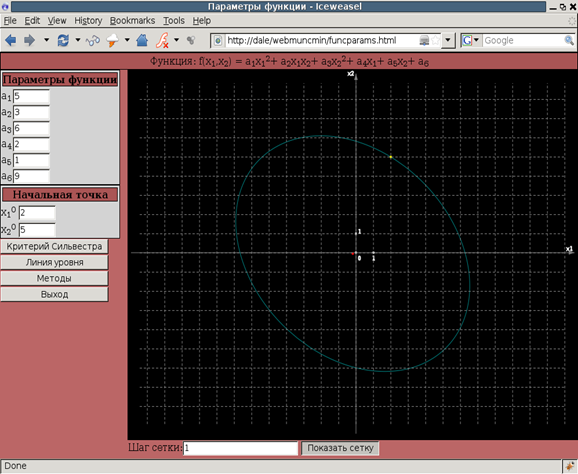Click the search magnifier icon
Image resolution: width=578 pixels, height=474 pixels.
pos(569,40)
